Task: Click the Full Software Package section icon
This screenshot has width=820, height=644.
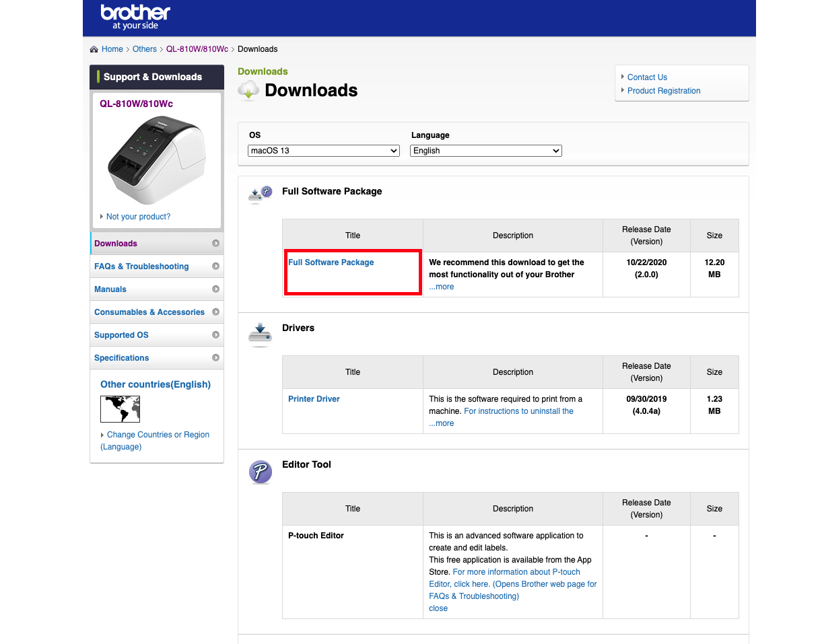Action: (x=260, y=194)
